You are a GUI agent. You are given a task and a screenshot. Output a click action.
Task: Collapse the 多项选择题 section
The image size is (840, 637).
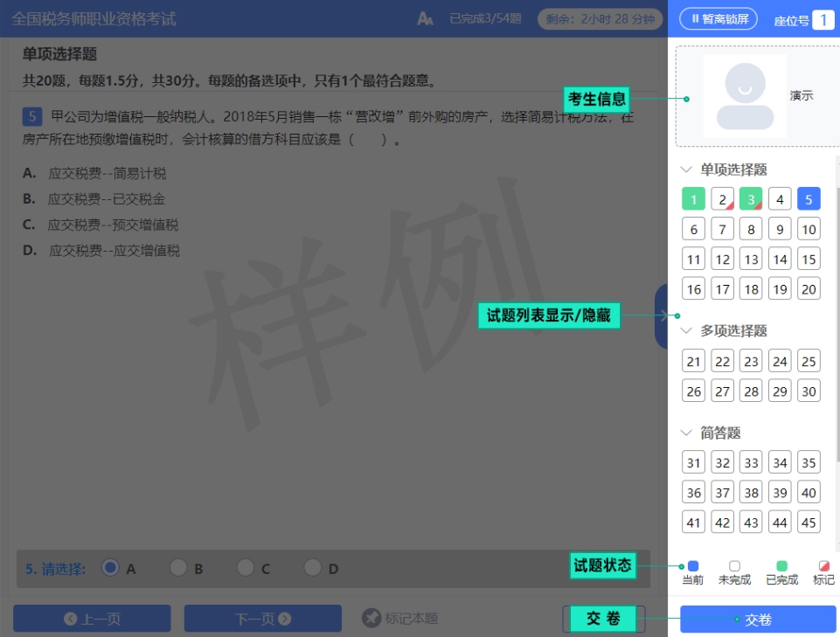(686, 330)
